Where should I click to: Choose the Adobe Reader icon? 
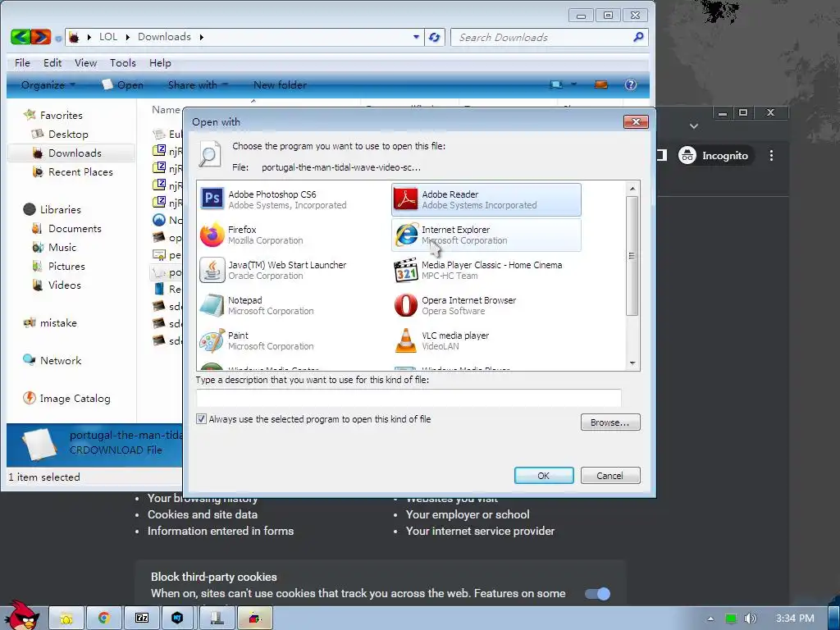[406, 199]
